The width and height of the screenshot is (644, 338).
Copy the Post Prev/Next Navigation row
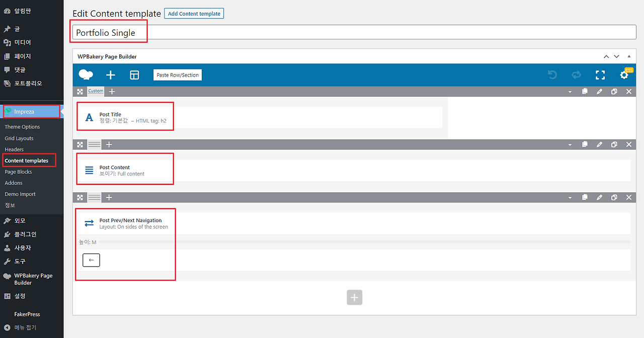coord(585,197)
